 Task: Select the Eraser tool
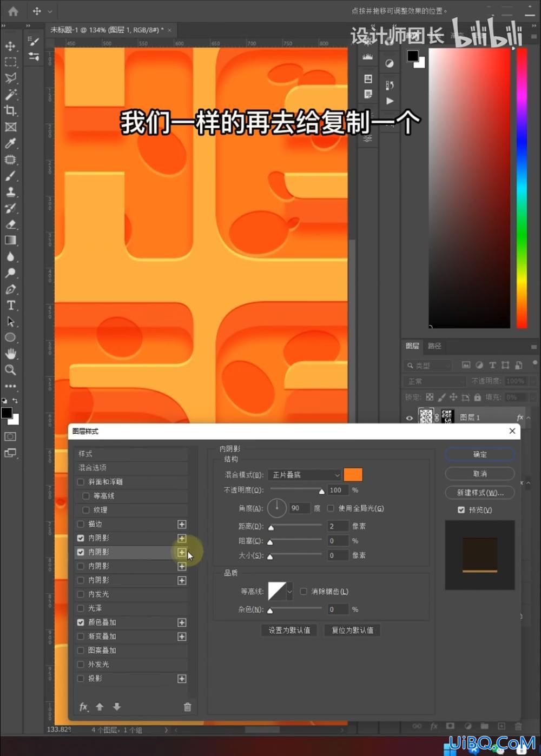tap(10, 224)
